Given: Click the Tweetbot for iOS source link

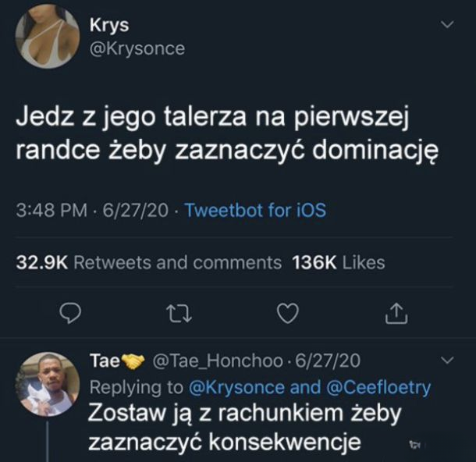Looking at the screenshot, I should 255,211.
